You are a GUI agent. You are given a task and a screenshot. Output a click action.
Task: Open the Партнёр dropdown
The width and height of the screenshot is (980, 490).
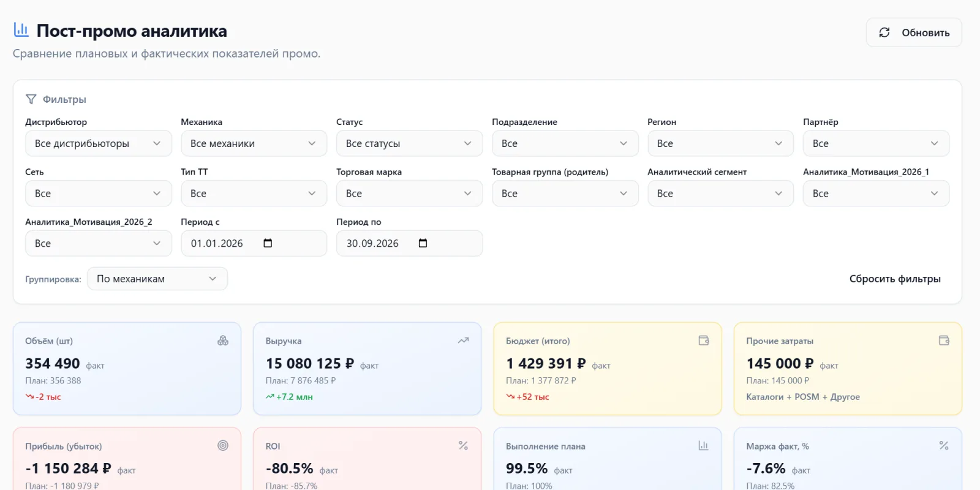tap(876, 143)
